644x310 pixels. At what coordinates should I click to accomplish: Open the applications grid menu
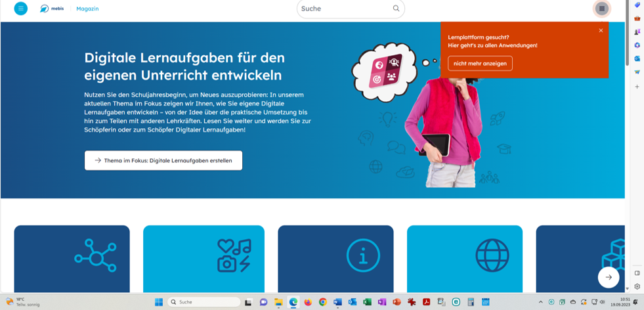pyautogui.click(x=602, y=9)
